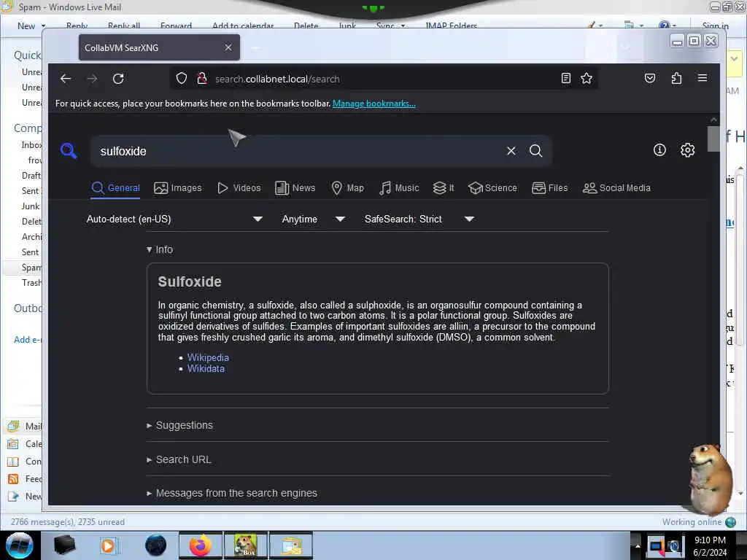The height and width of the screenshot is (560, 747).
Task: Open the Pocket save icon
Action: 650,78
